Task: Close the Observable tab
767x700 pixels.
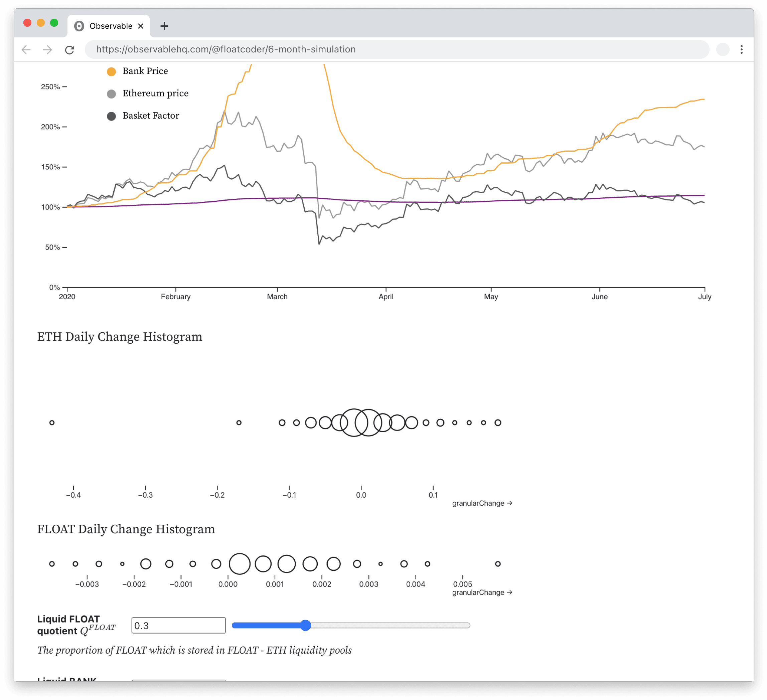Action: coord(141,26)
